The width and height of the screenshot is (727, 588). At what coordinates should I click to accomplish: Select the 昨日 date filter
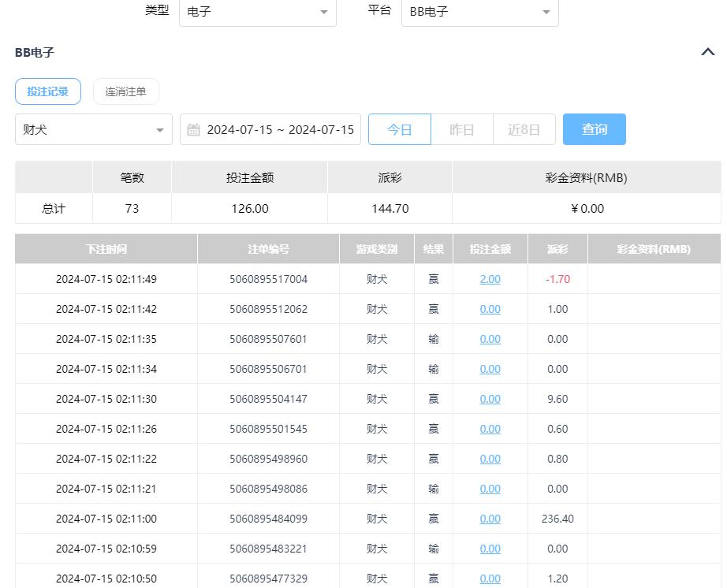(461, 130)
